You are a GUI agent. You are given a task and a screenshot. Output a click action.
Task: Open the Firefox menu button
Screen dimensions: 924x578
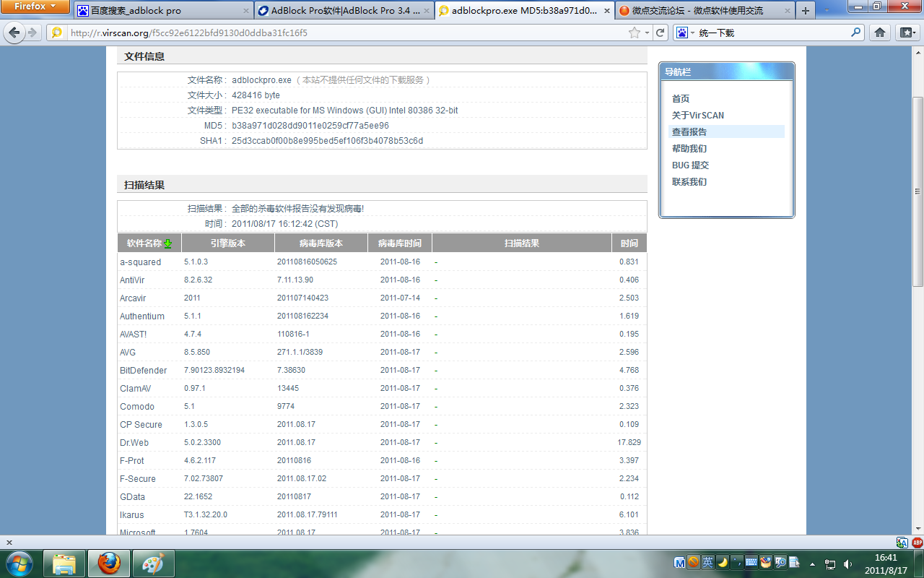click(35, 7)
